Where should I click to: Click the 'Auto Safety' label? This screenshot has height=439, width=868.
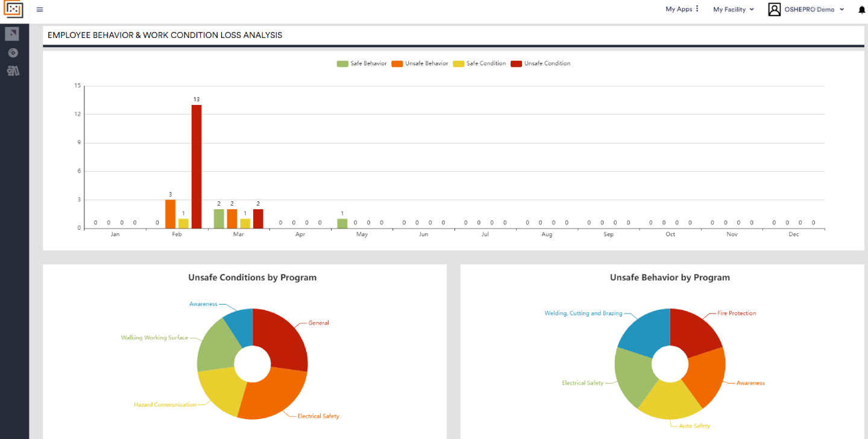[x=695, y=426]
